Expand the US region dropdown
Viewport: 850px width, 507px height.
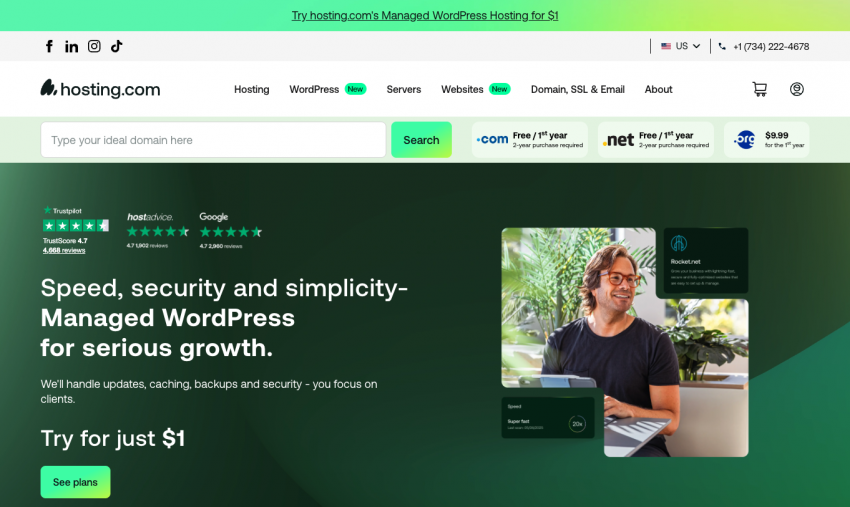(x=681, y=46)
